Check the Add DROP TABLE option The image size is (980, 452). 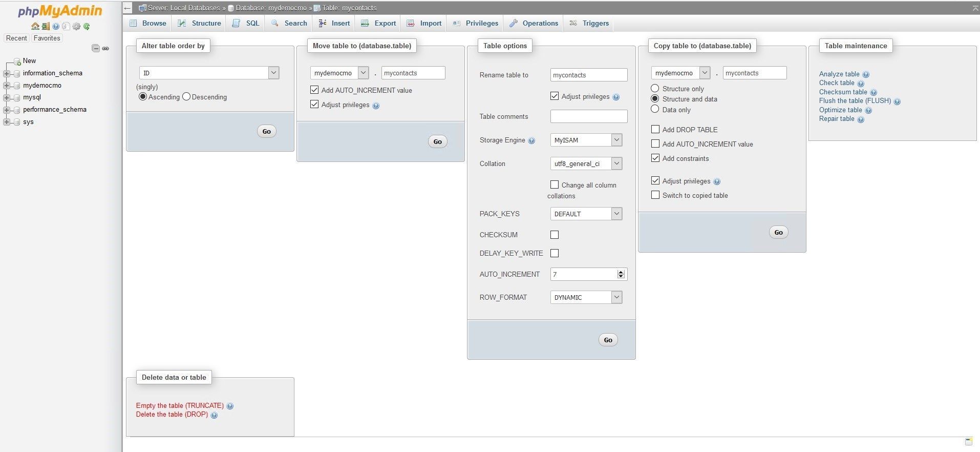655,129
